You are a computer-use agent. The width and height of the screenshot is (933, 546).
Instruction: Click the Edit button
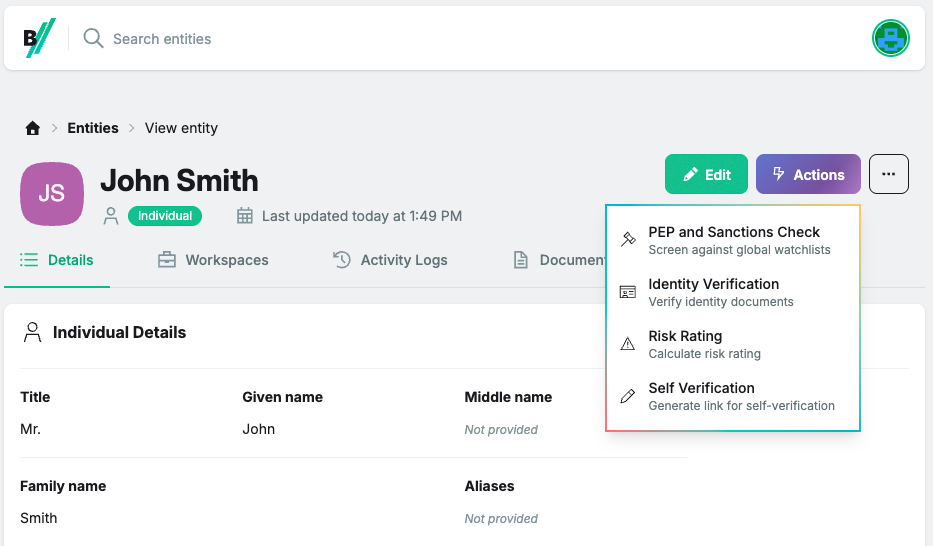[706, 174]
